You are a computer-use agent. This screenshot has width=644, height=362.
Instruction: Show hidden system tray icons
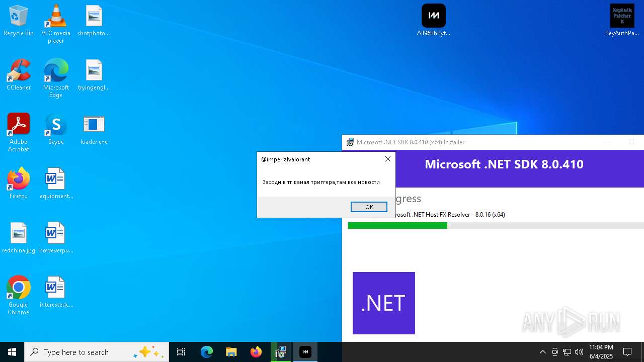[x=542, y=352]
